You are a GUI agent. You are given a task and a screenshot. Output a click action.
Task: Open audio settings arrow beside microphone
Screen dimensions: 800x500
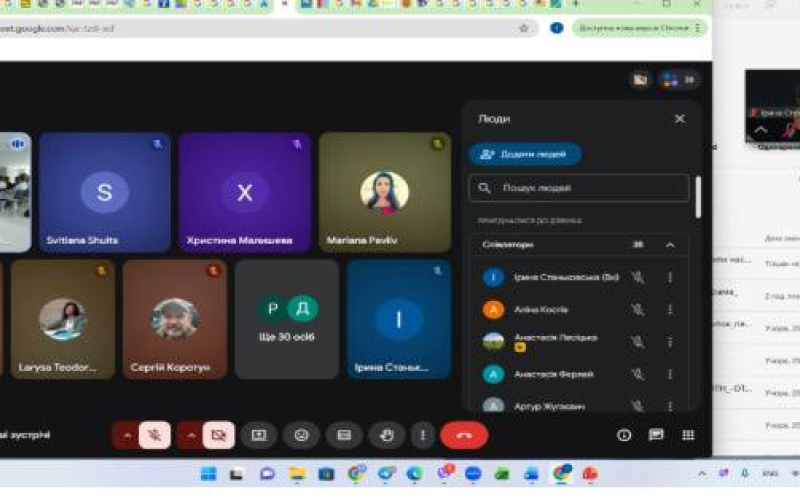pos(127,435)
